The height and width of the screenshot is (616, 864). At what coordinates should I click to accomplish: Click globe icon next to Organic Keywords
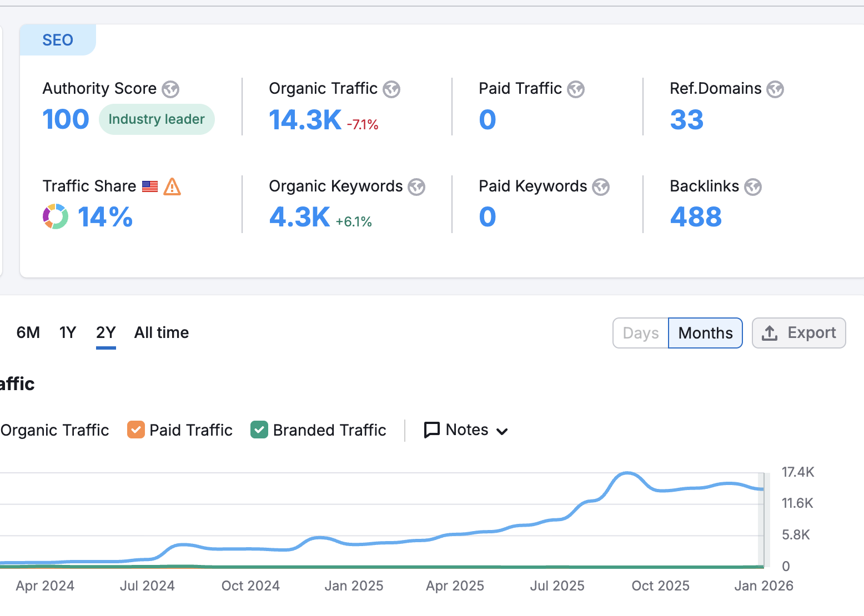click(416, 187)
